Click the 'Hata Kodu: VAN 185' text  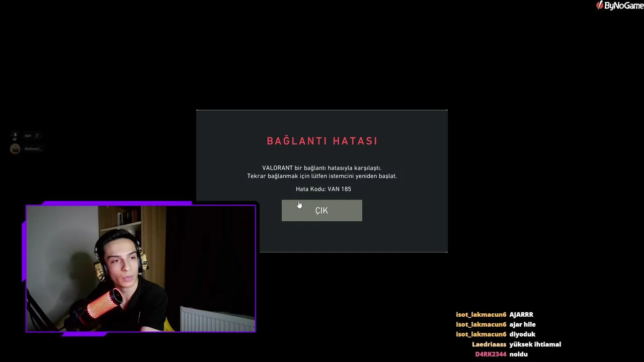pyautogui.click(x=324, y=189)
